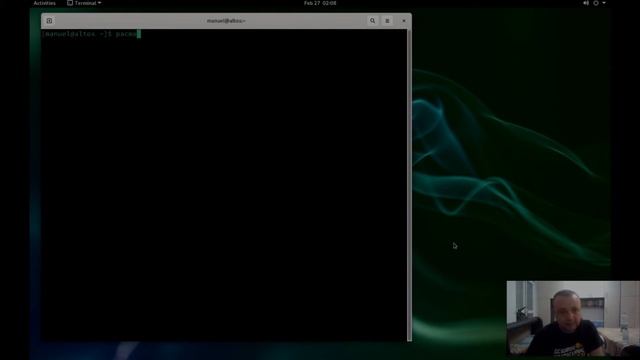The image size is (640, 360).
Task: Click the volume icon in system tray
Action: click(x=586, y=3)
